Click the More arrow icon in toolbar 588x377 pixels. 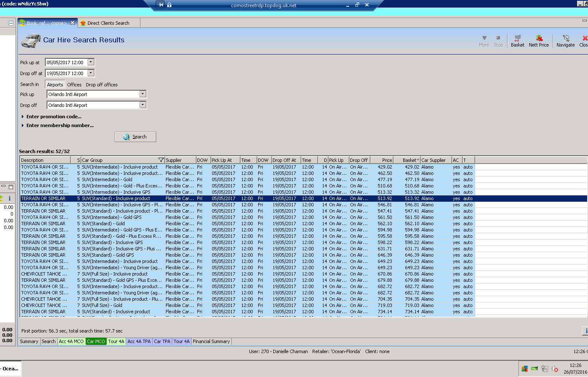point(484,38)
